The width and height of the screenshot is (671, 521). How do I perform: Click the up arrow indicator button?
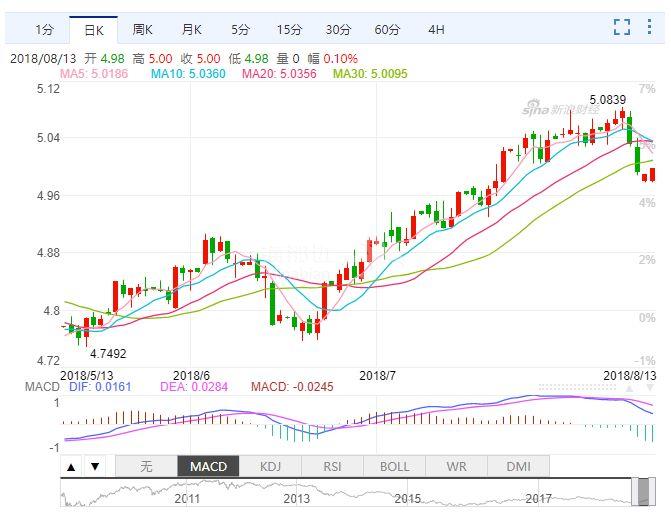point(72,466)
